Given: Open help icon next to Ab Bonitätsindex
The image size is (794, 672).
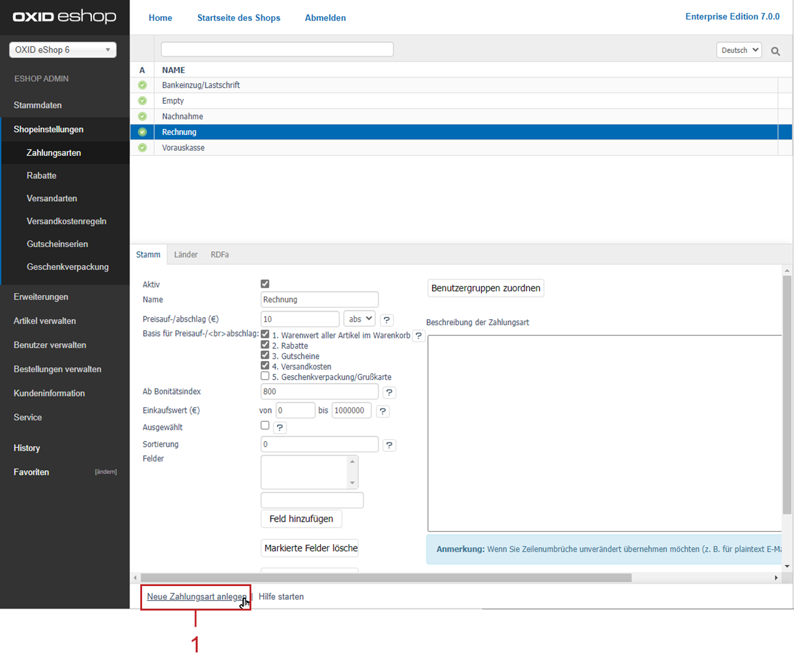Looking at the screenshot, I should coord(389,392).
